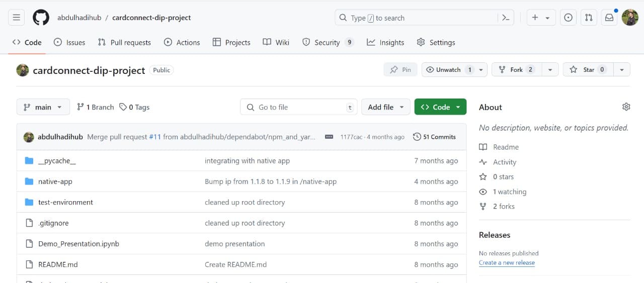The image size is (644, 283).
Task: Star the cardconnect-dip-project repository
Action: tap(588, 70)
